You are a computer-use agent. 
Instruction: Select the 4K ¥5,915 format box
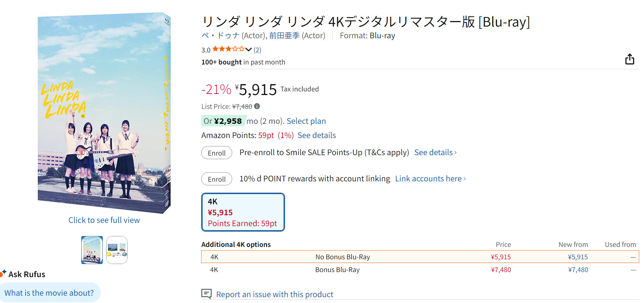243,212
